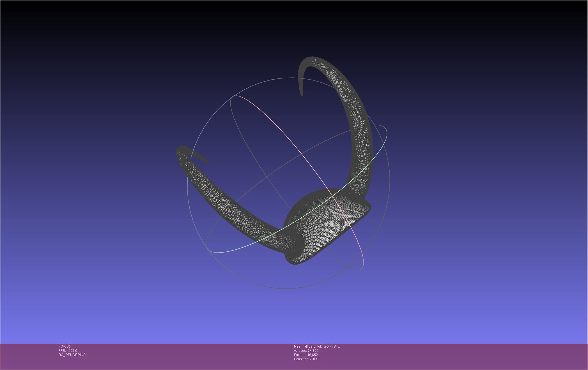The height and width of the screenshot is (370, 588).
Task: Click the Selection: v: 0 f: 0 text
Action: [307, 359]
